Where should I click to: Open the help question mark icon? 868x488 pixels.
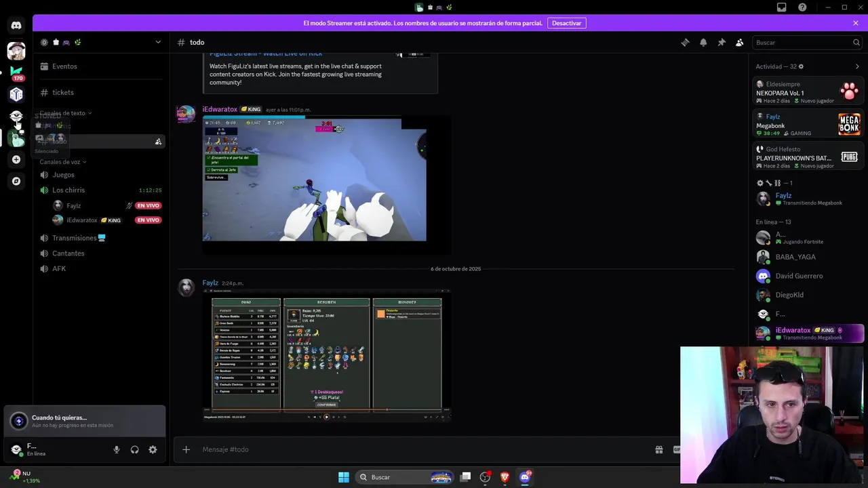click(803, 7)
